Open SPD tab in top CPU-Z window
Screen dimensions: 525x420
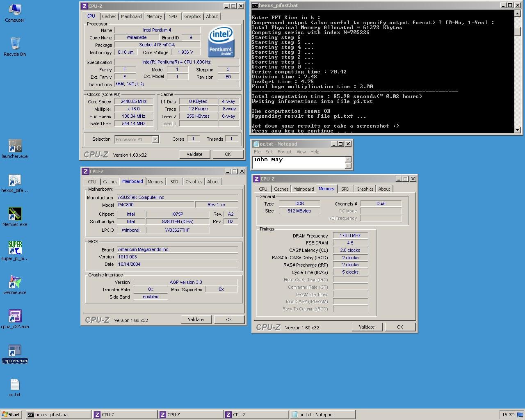tap(173, 16)
